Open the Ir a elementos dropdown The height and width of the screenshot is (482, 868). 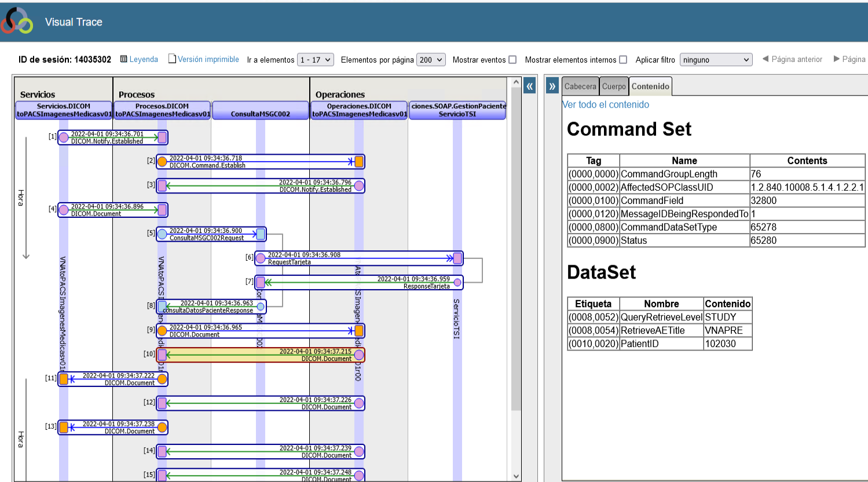(x=316, y=60)
